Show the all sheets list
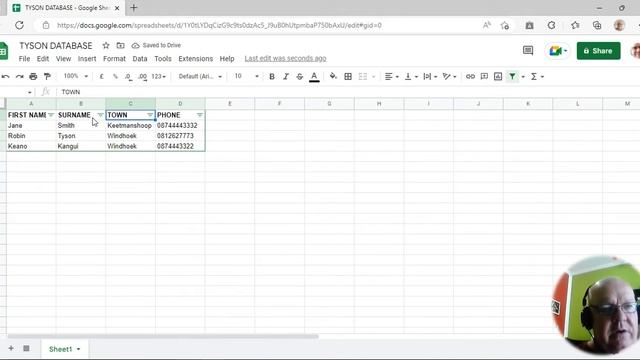Viewport: 640px width, 360px height. click(x=26, y=348)
